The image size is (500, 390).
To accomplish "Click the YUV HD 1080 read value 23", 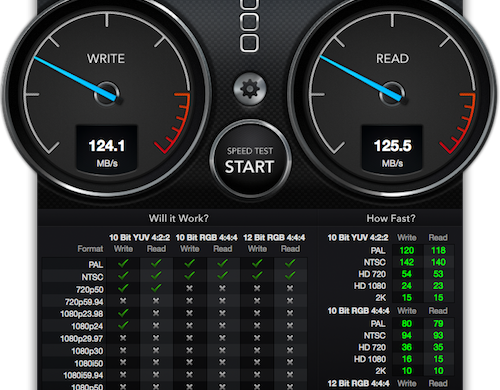I will click(438, 286).
